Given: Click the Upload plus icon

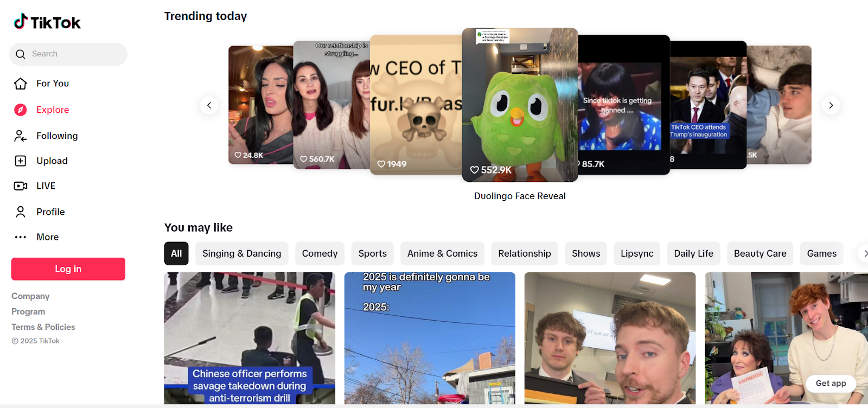Looking at the screenshot, I should tap(21, 161).
